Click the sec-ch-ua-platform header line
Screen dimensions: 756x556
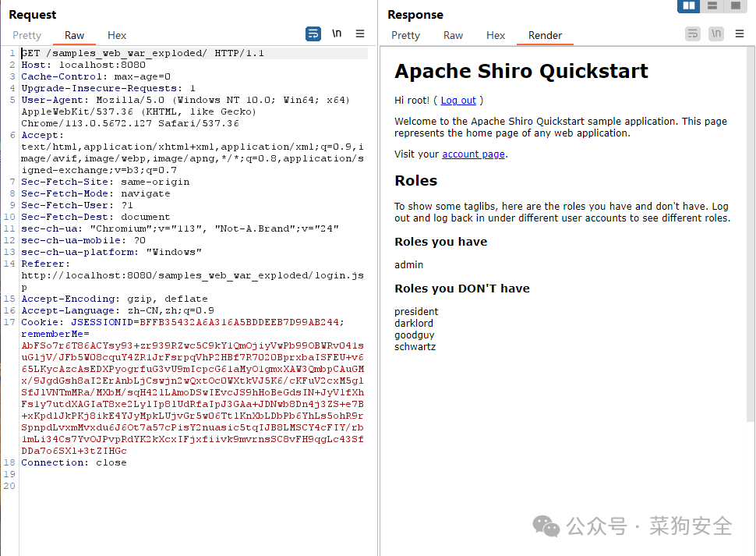click(111, 252)
